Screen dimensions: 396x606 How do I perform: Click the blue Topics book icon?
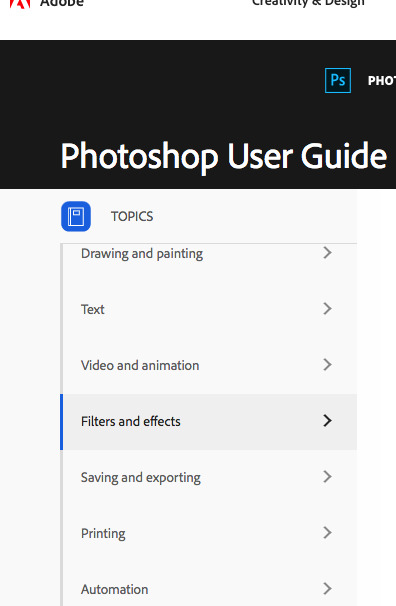click(x=76, y=216)
